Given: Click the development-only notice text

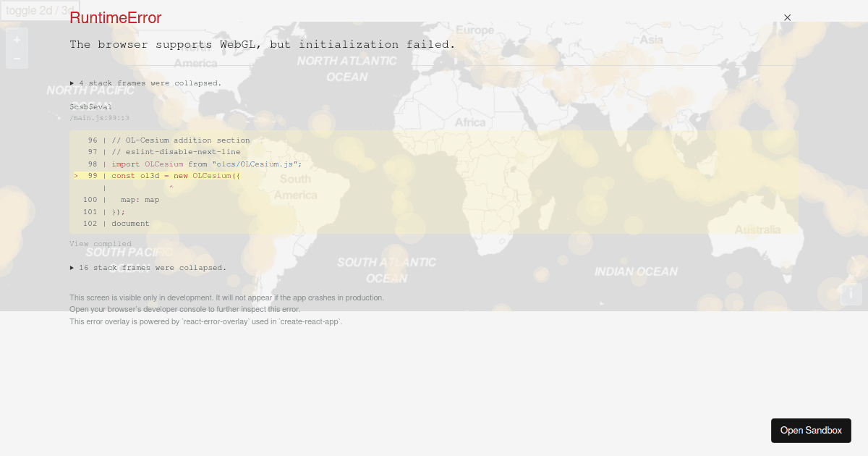Looking at the screenshot, I should point(226,297).
